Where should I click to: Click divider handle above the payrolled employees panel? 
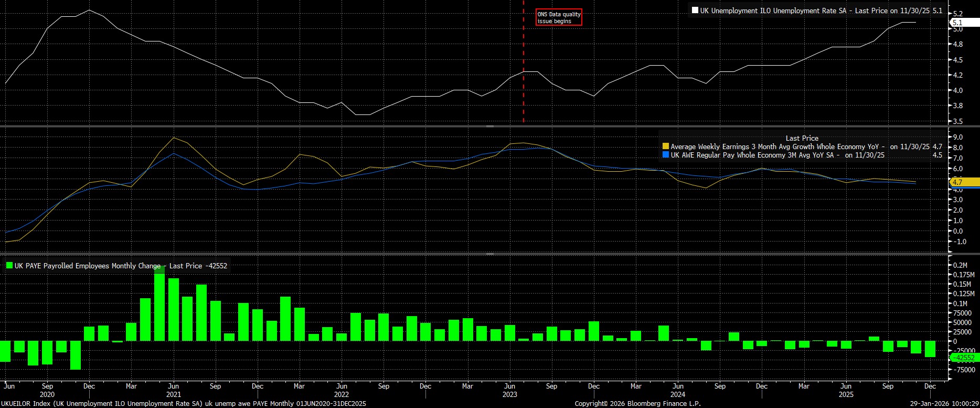point(490,254)
